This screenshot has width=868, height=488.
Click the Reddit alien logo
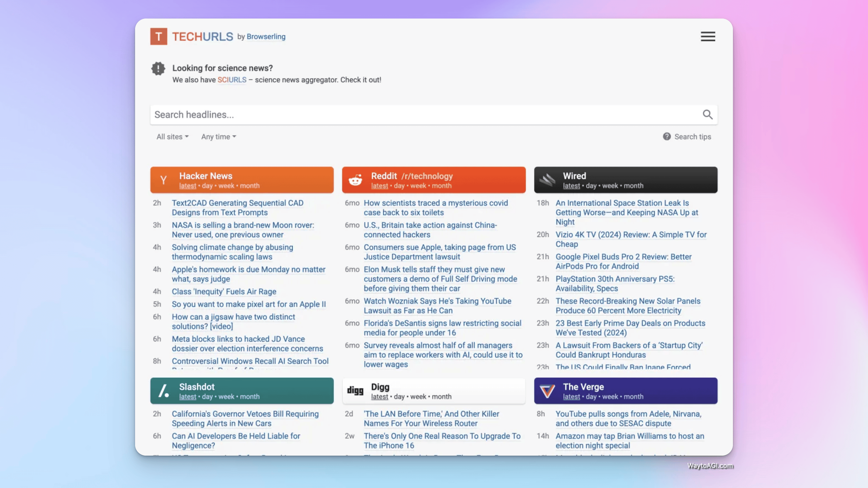[x=355, y=180]
